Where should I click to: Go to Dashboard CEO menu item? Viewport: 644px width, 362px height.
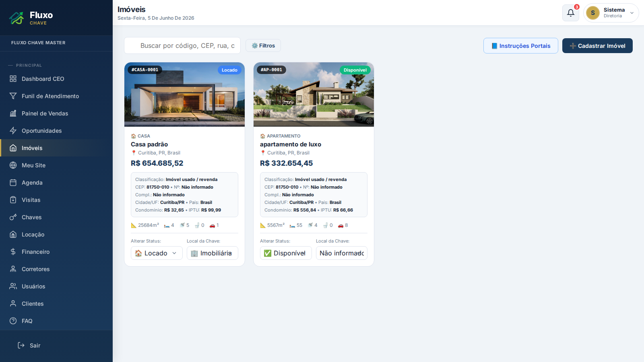pos(56,79)
